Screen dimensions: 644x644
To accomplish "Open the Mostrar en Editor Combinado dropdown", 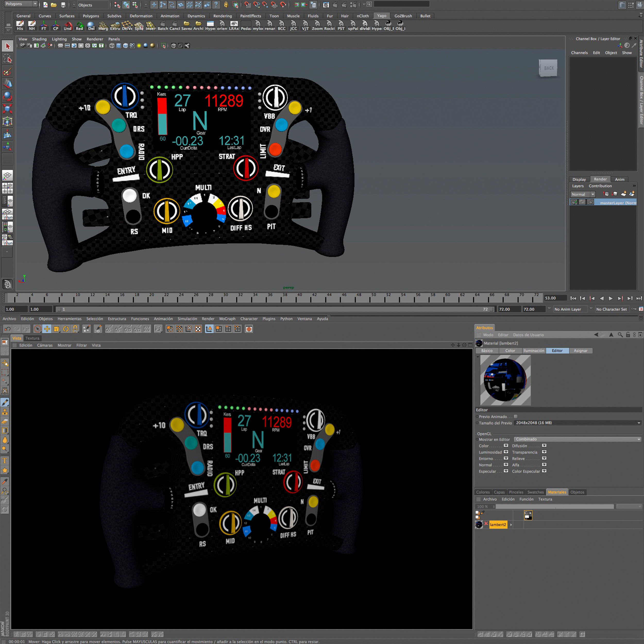I will click(x=578, y=439).
